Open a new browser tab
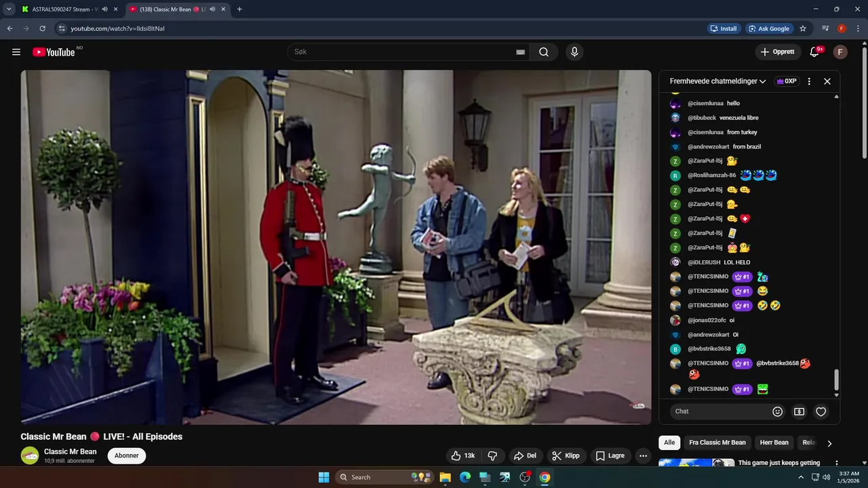Screen dimensions: 868x488 tap(239, 9)
